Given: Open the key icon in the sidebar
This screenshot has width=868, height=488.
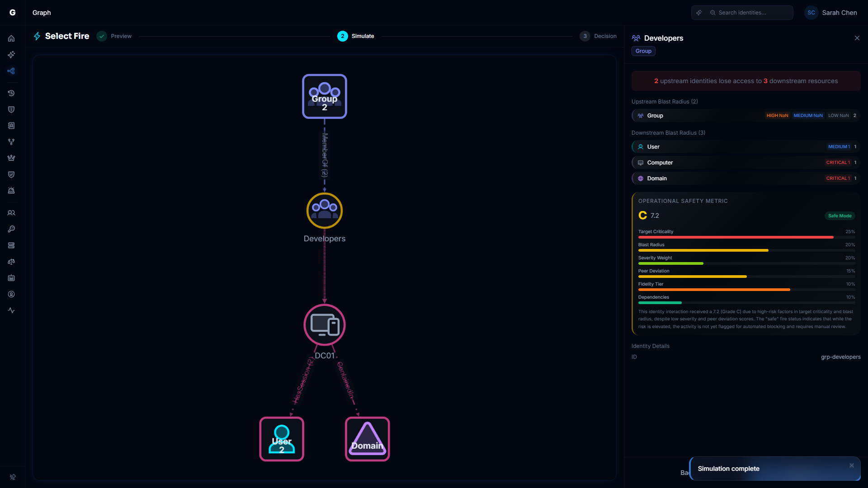Looking at the screenshot, I should tap(11, 229).
